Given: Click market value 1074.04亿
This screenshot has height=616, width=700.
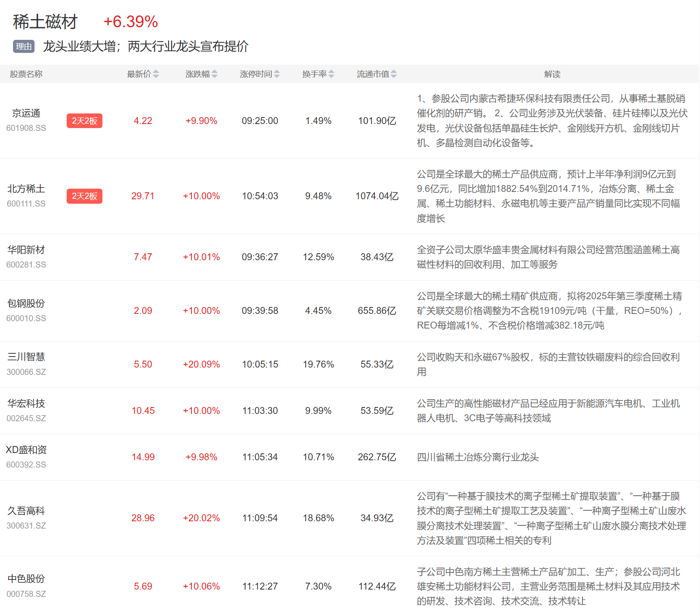Looking at the screenshot, I should (x=377, y=196).
